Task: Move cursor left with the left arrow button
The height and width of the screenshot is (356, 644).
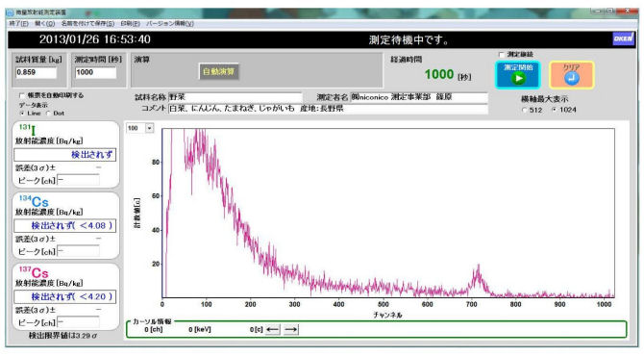Action: (x=272, y=329)
